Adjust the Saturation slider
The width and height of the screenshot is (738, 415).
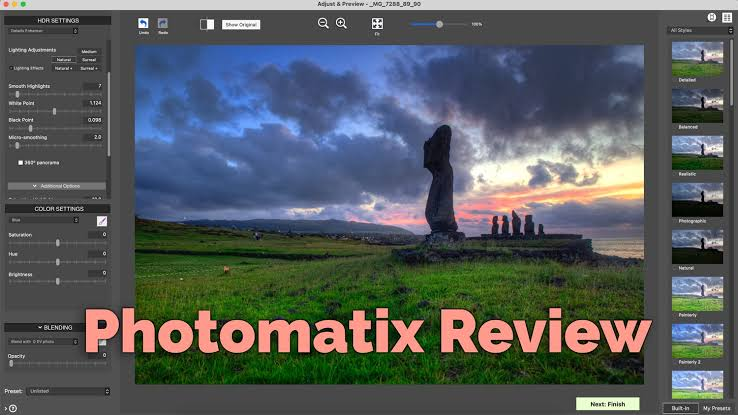point(57,243)
